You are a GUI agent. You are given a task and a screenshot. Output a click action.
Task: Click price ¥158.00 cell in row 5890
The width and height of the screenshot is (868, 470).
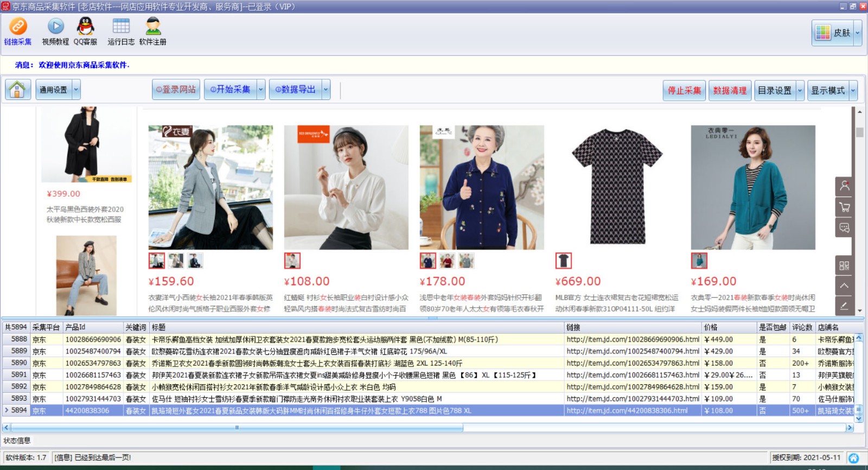click(729, 363)
